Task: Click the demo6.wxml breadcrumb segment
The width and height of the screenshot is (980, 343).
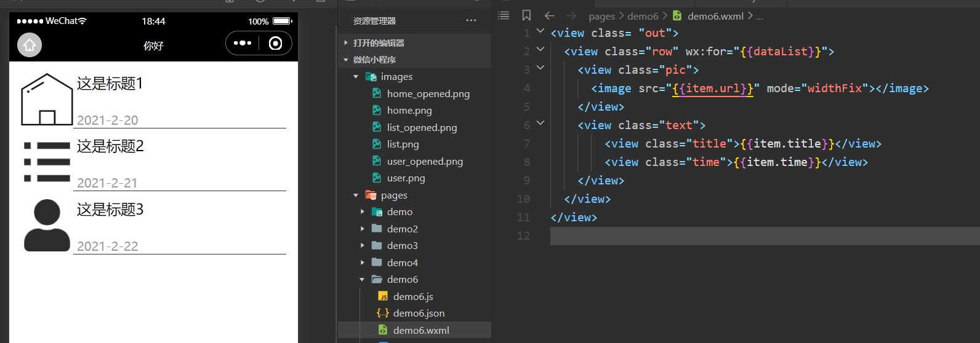Action: [x=715, y=17]
